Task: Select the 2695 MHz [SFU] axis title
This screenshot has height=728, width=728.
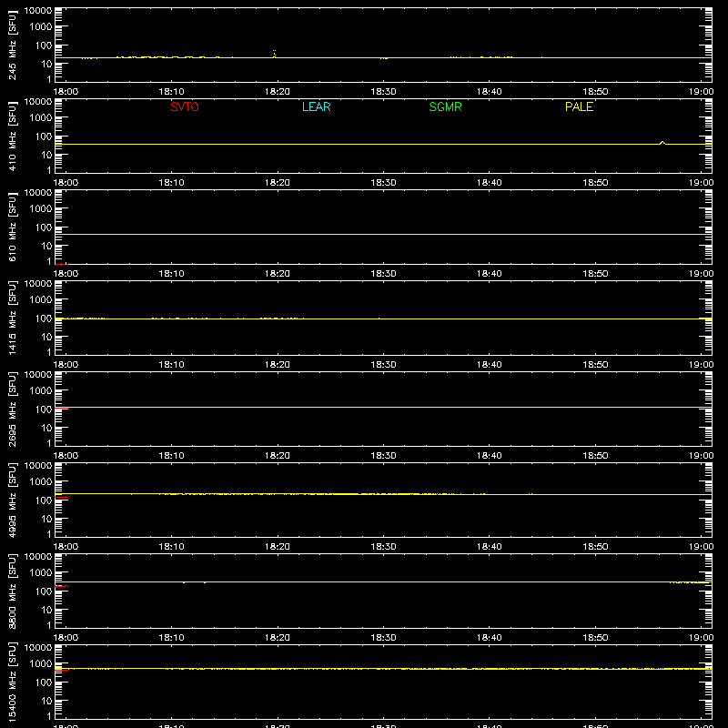Action: (12, 409)
